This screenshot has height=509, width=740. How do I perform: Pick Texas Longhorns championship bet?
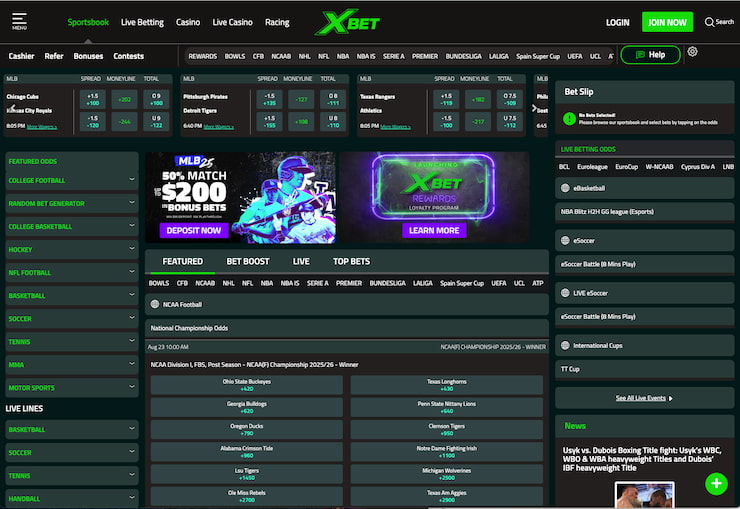446,385
